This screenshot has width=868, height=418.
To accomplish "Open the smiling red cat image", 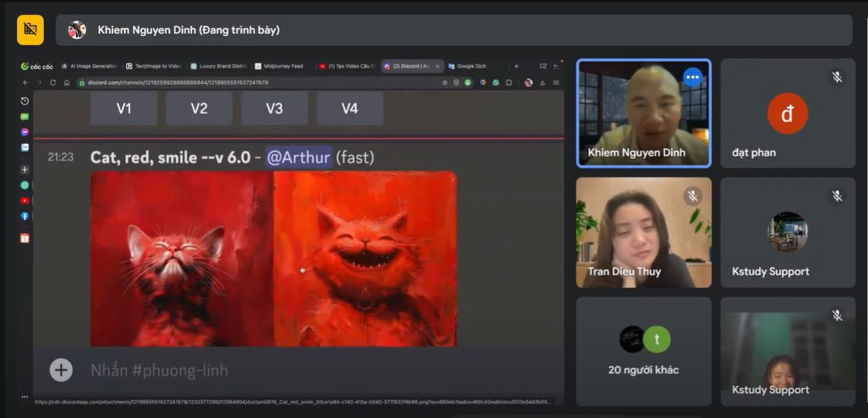I will [365, 259].
